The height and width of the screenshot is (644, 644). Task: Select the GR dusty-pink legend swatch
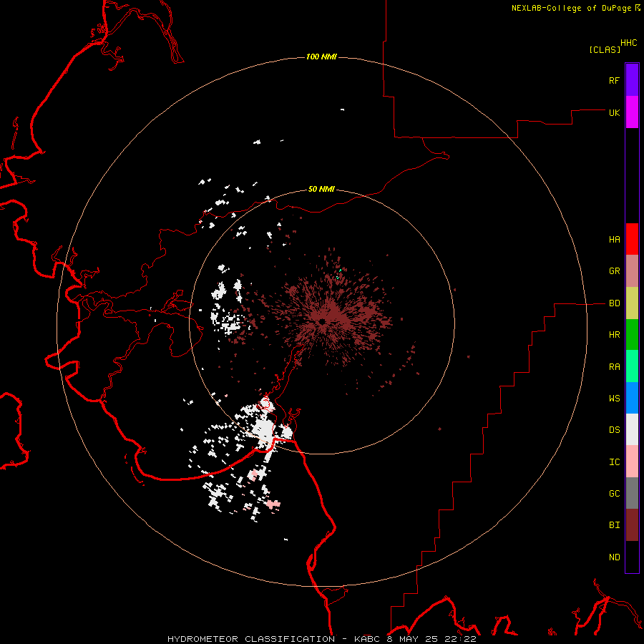point(632,271)
